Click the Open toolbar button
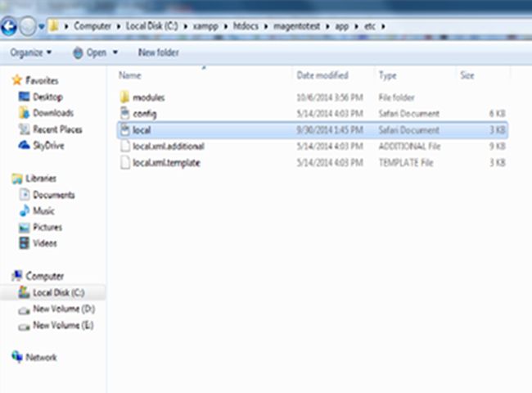This screenshot has height=393, width=532. pyautogui.click(x=89, y=52)
